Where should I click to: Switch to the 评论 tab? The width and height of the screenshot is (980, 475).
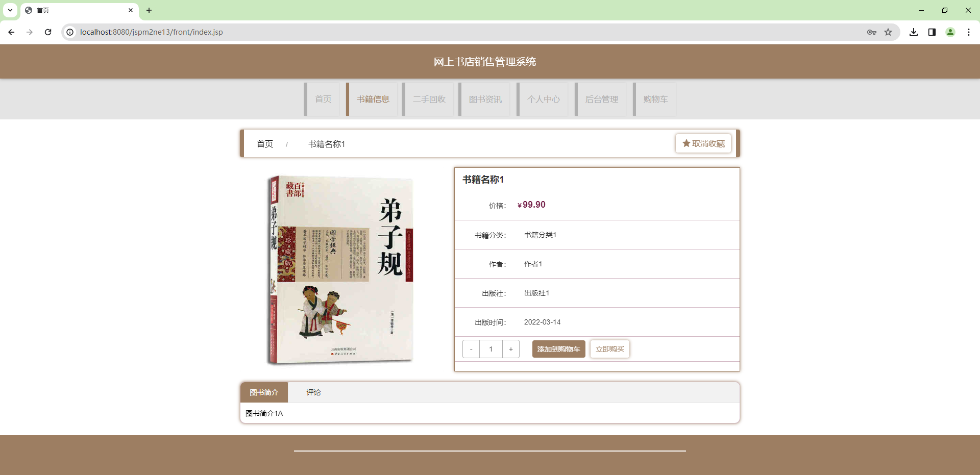[x=313, y=392]
